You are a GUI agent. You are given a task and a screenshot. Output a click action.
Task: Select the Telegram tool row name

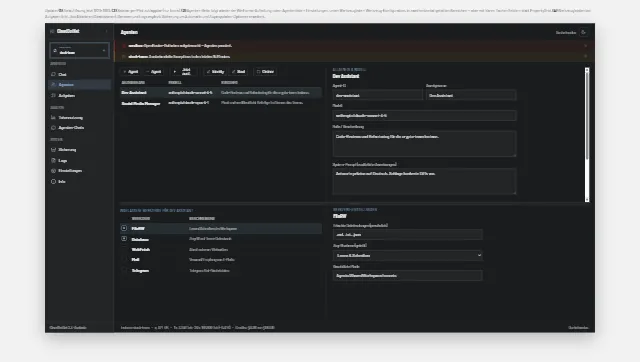pyautogui.click(x=140, y=270)
